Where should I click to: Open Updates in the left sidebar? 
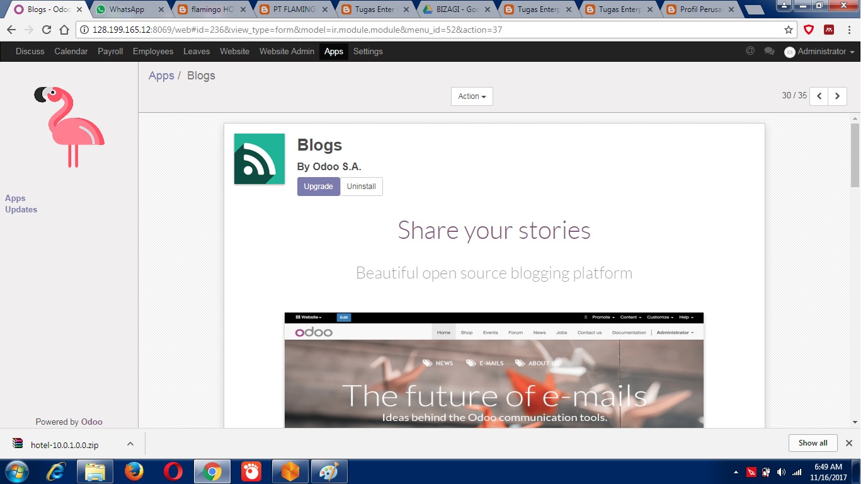coord(21,209)
